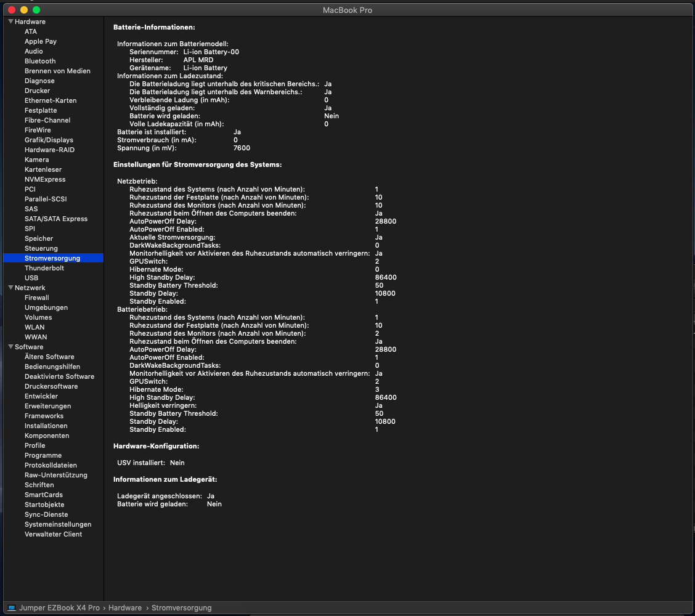Show Installationen list
Viewport: 695px width, 616px height.
(x=46, y=426)
